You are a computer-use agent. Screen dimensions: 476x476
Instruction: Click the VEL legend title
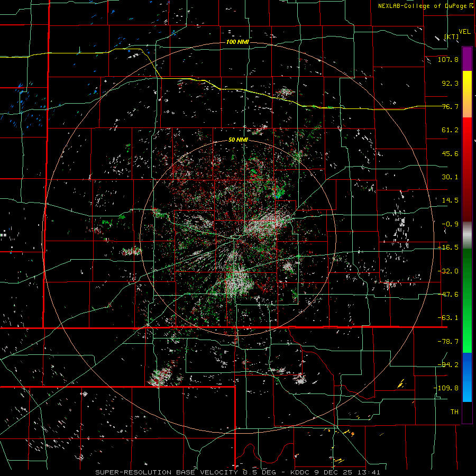[464, 31]
